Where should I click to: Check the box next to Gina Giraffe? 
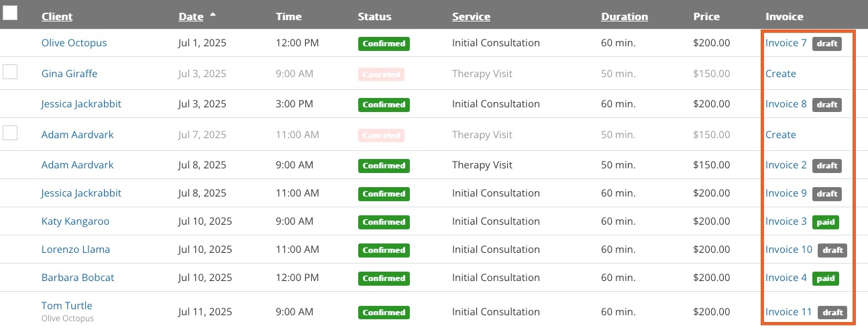[10, 72]
